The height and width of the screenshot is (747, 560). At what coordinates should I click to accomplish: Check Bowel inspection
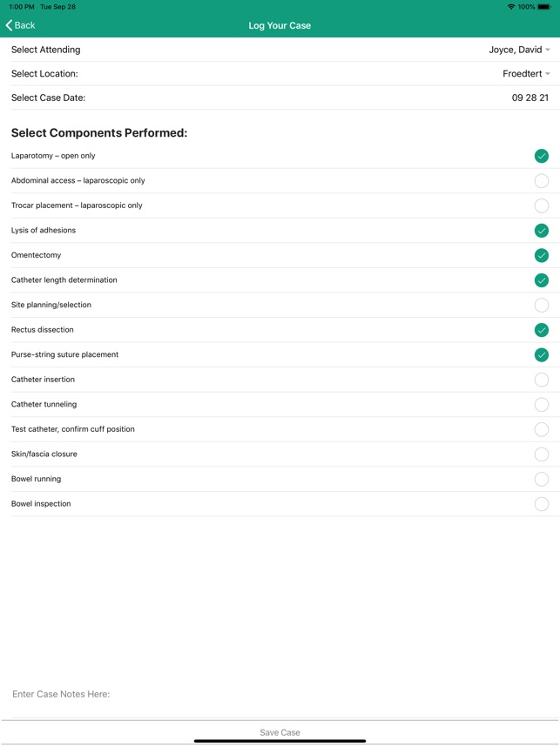(x=541, y=503)
